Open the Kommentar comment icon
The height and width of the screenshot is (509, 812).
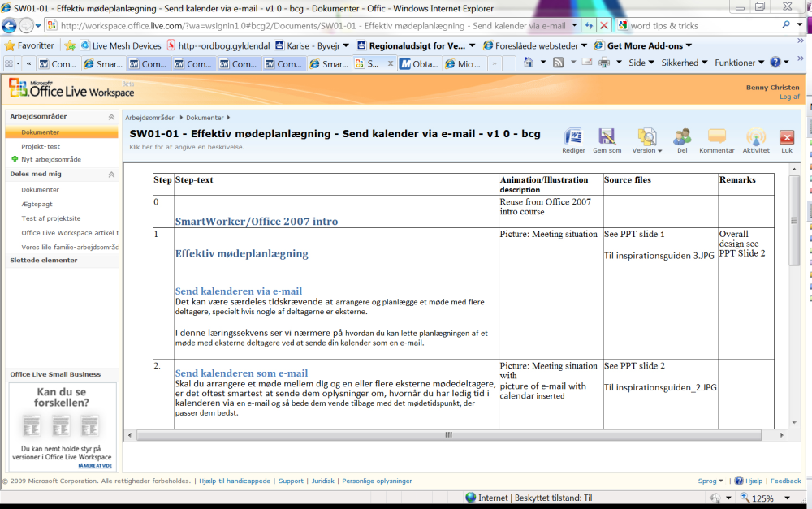tap(716, 137)
